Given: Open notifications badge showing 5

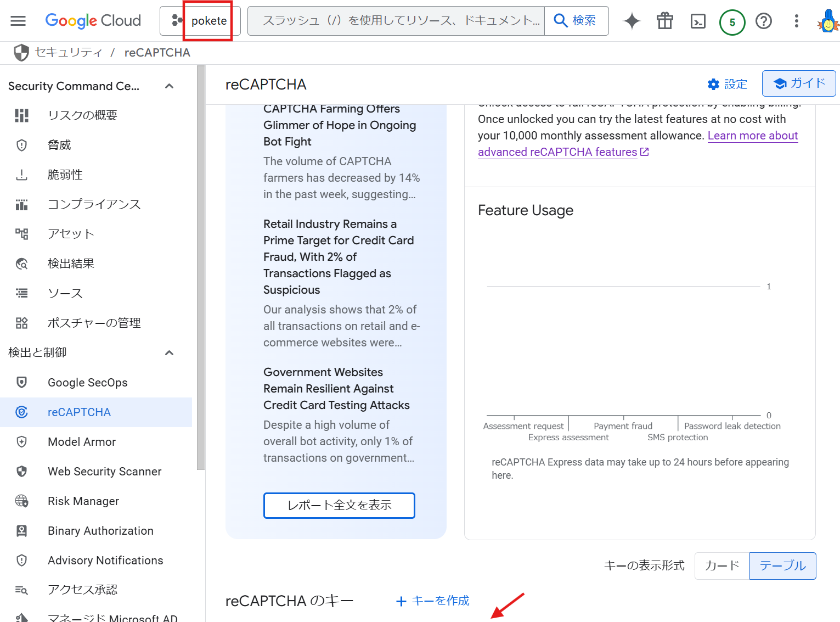Looking at the screenshot, I should (732, 23).
